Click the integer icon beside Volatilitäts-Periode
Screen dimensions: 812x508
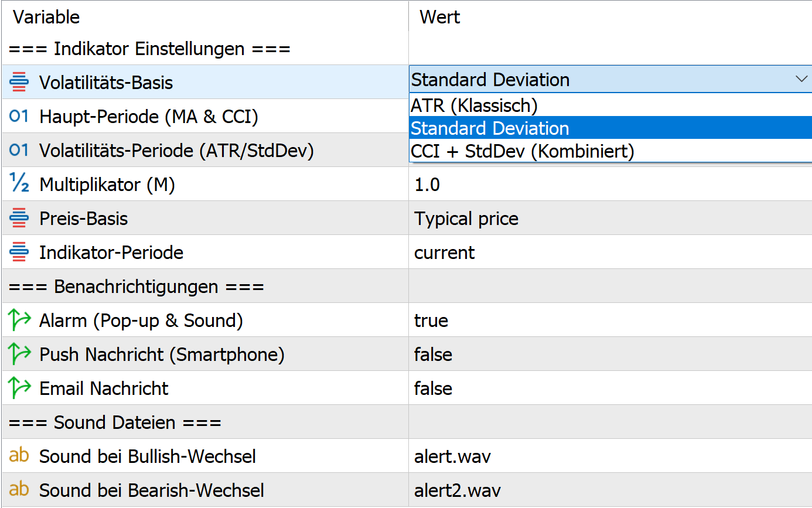tap(19, 150)
